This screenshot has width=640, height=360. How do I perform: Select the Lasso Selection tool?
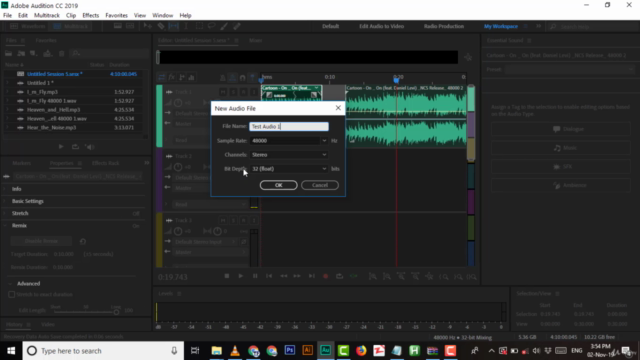[x=211, y=26]
